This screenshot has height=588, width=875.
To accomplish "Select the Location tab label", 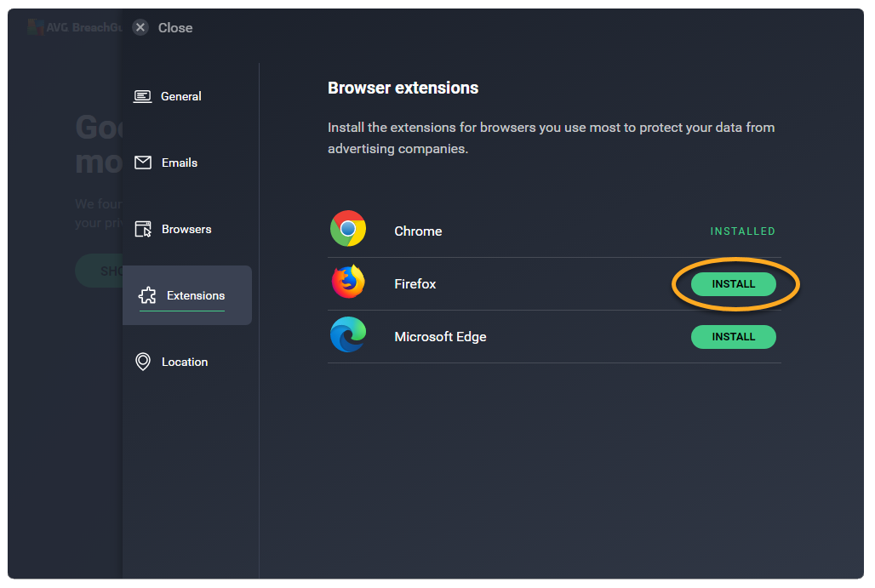I will 185,362.
